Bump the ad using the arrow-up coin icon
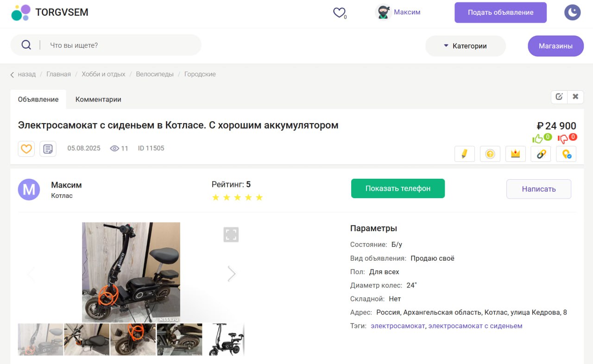 [x=490, y=154]
